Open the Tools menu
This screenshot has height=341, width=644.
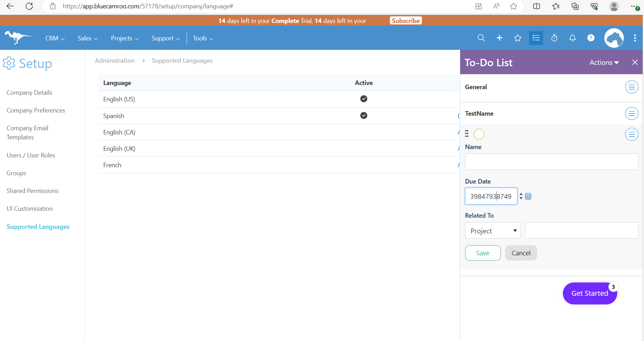(x=203, y=38)
